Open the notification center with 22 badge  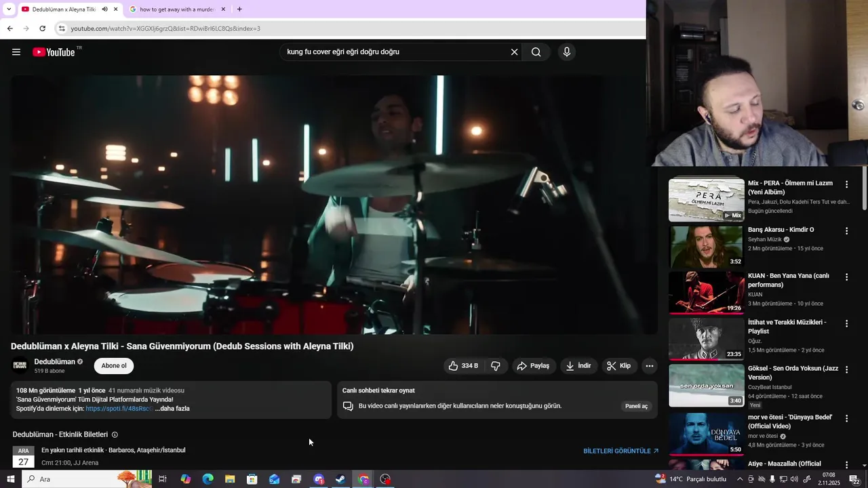click(854, 479)
